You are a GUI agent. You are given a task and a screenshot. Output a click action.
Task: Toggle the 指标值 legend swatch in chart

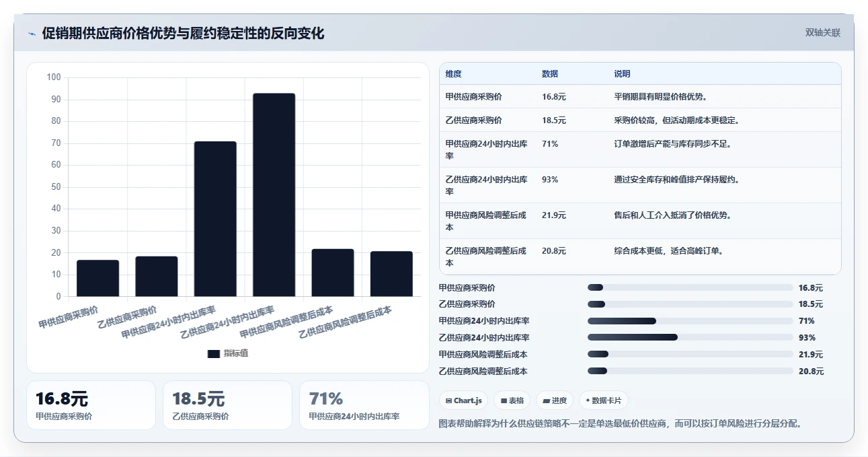[x=214, y=353]
